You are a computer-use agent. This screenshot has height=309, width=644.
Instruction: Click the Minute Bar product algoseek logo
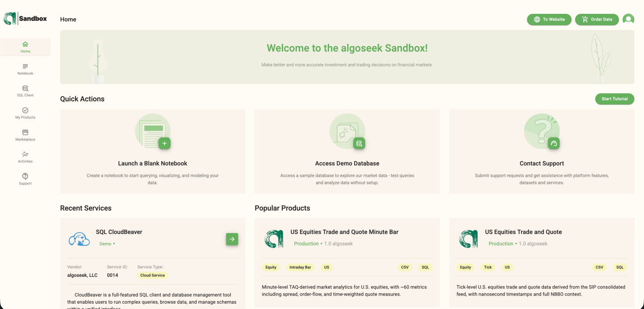point(274,239)
